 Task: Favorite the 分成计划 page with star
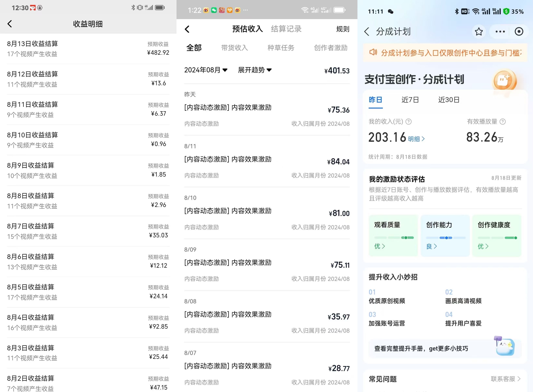pyautogui.click(x=479, y=32)
